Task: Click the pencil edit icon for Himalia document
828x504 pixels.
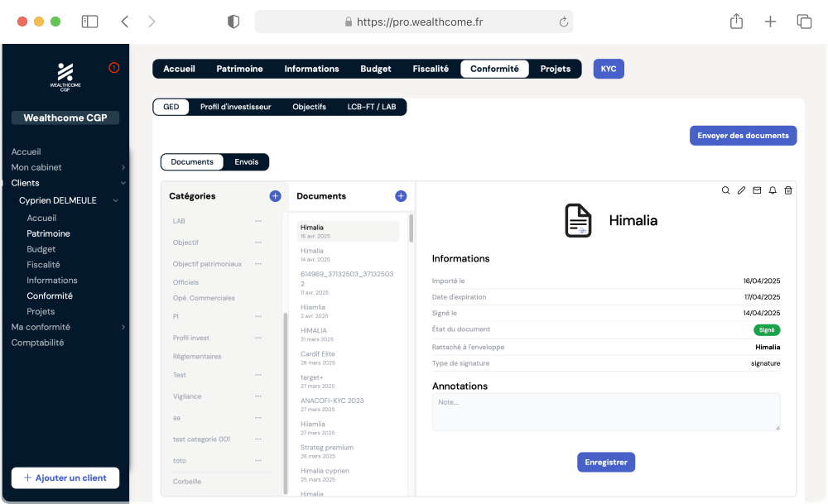Action: pos(741,190)
